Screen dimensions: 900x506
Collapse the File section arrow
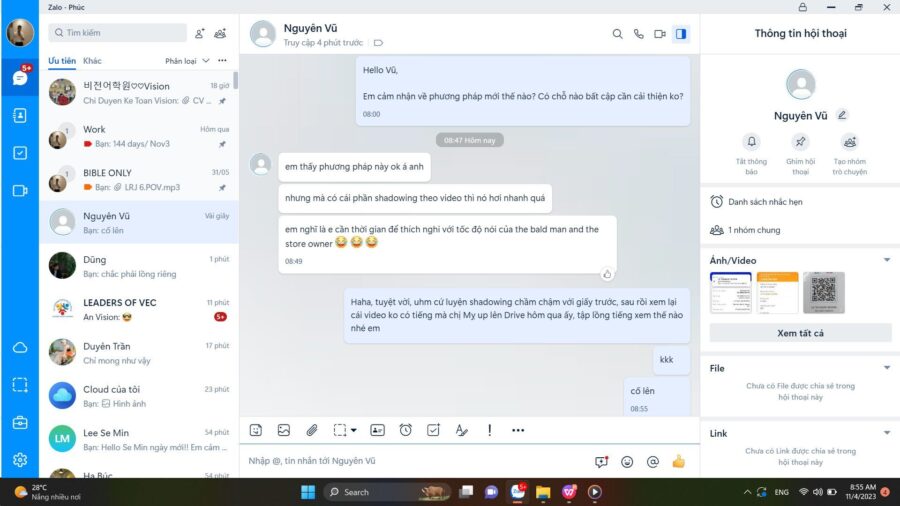pyautogui.click(x=887, y=368)
